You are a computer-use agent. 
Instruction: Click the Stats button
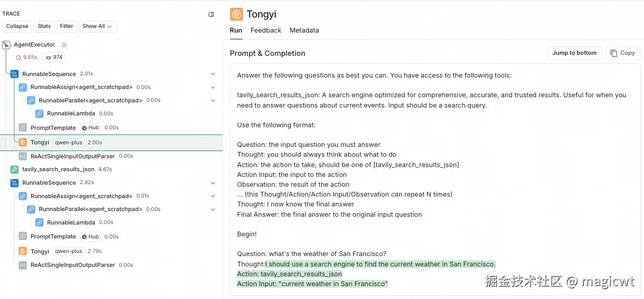click(45, 26)
